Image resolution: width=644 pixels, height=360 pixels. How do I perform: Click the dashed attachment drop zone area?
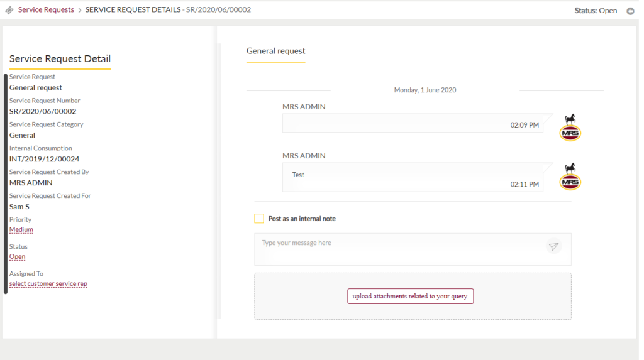[x=413, y=296]
